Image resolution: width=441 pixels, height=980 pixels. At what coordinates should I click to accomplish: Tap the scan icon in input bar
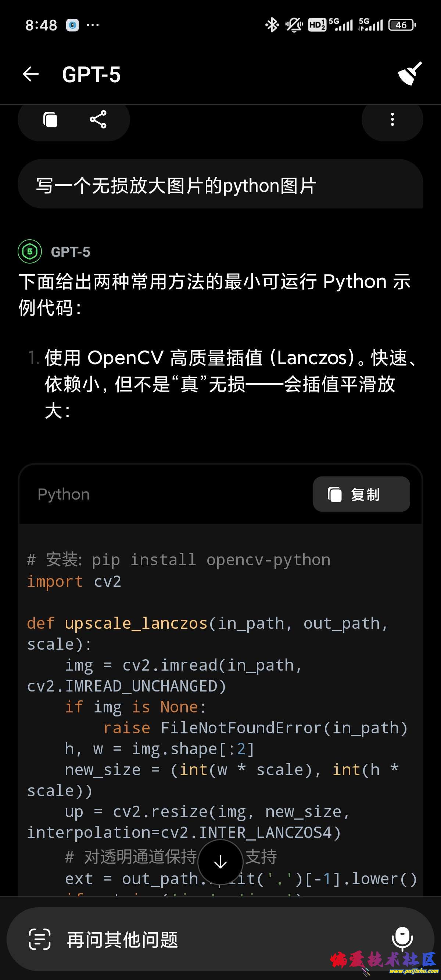(x=40, y=939)
